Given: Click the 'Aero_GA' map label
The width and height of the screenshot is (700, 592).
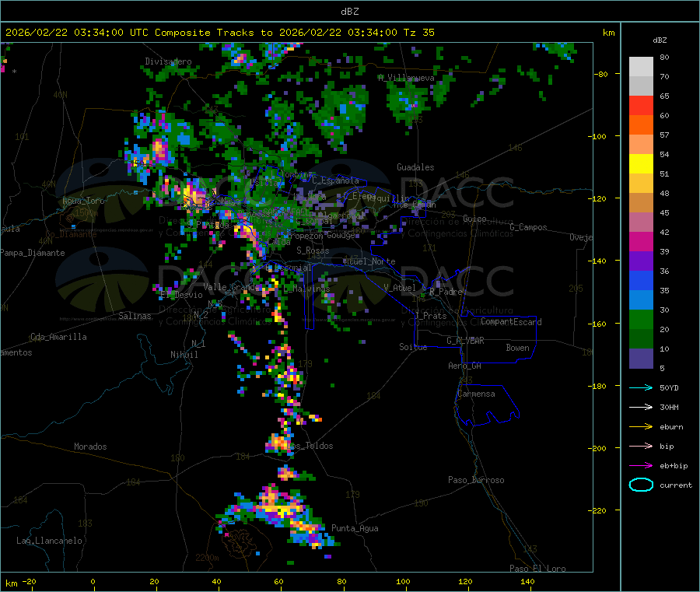Looking at the screenshot, I should (x=465, y=366).
